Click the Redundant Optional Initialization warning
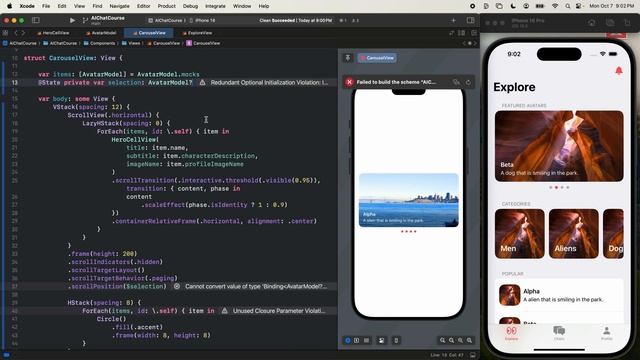640x360 pixels. pyautogui.click(x=264, y=82)
